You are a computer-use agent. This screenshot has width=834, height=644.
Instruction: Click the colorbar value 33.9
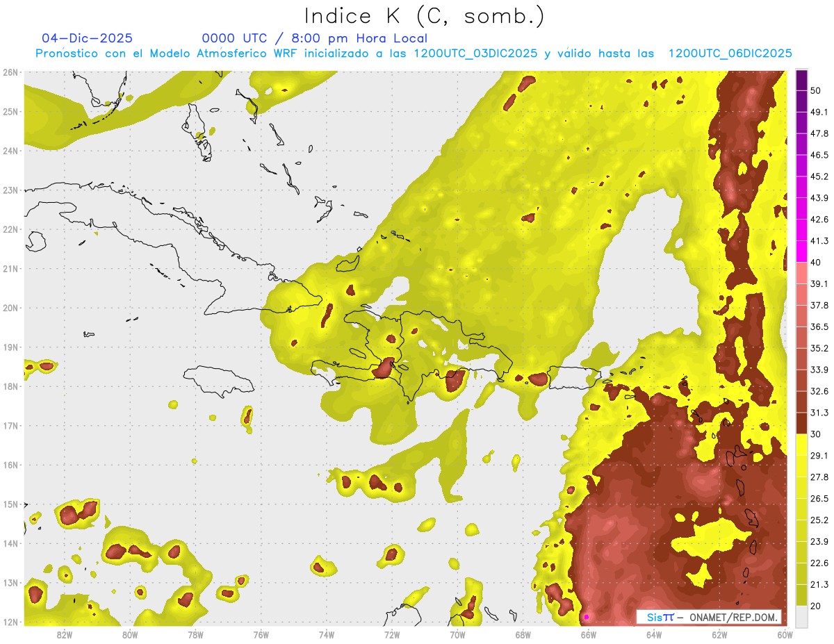coord(819,370)
